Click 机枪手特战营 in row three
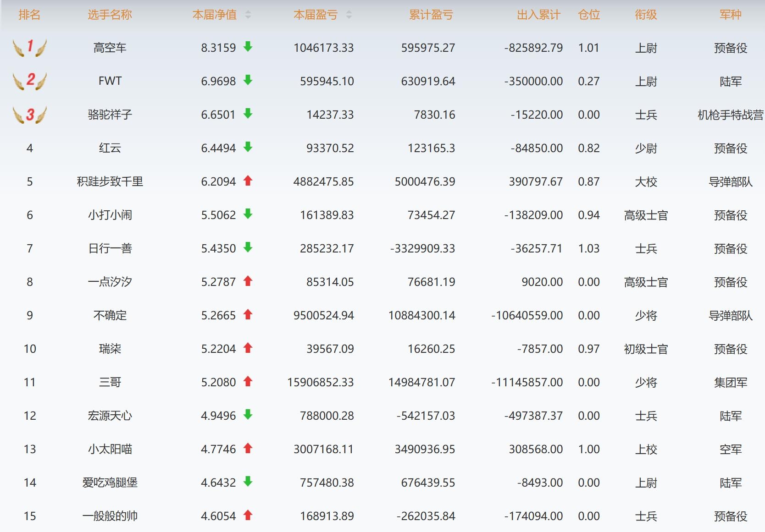This screenshot has width=765, height=532. point(730,115)
